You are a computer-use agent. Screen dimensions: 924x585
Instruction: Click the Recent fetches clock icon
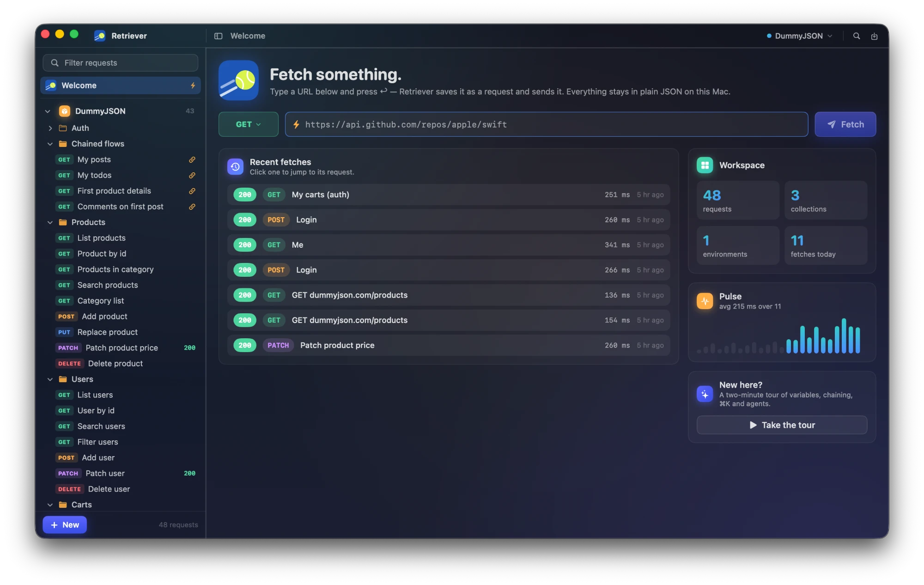(x=235, y=167)
